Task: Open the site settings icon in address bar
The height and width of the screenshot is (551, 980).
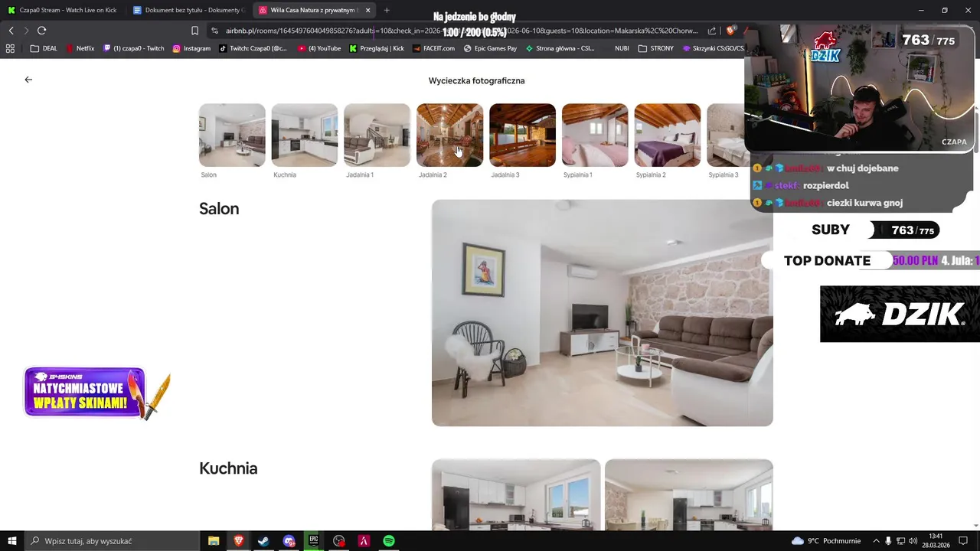Action: 214,31
